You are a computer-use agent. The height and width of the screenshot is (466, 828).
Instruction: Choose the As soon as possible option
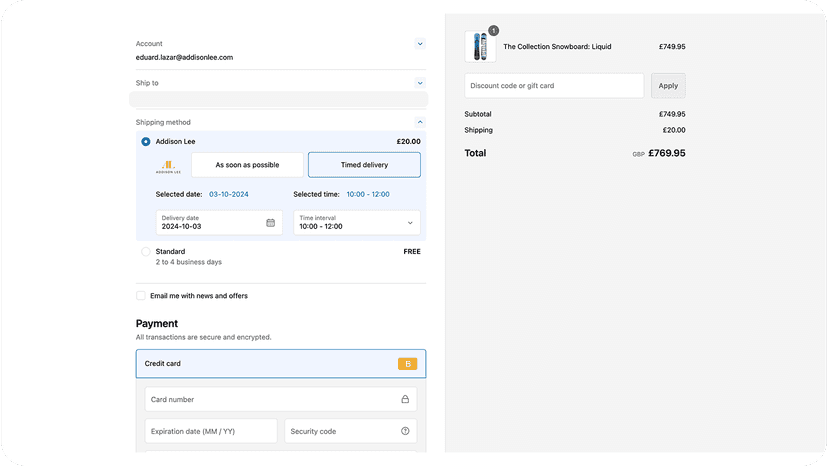click(x=247, y=165)
